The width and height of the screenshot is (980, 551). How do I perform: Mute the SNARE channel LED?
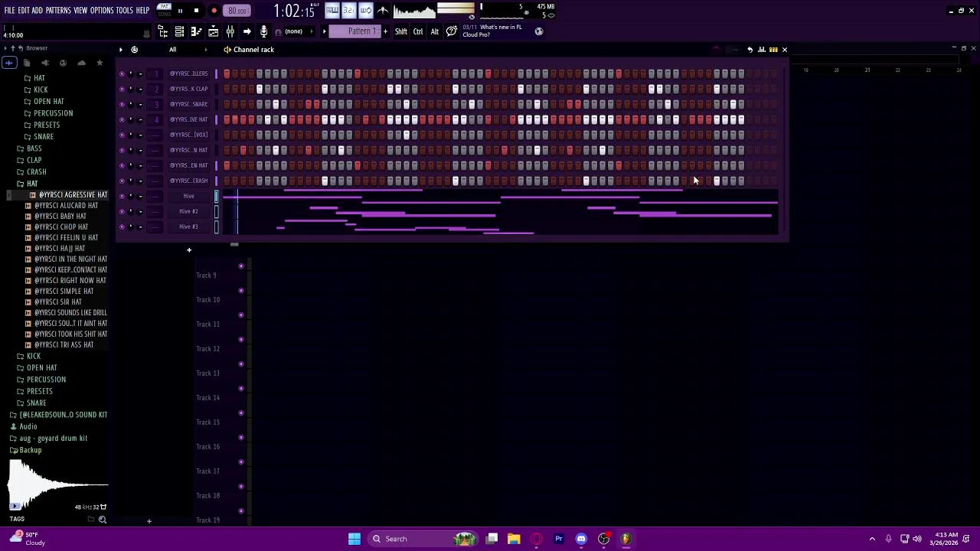click(122, 104)
